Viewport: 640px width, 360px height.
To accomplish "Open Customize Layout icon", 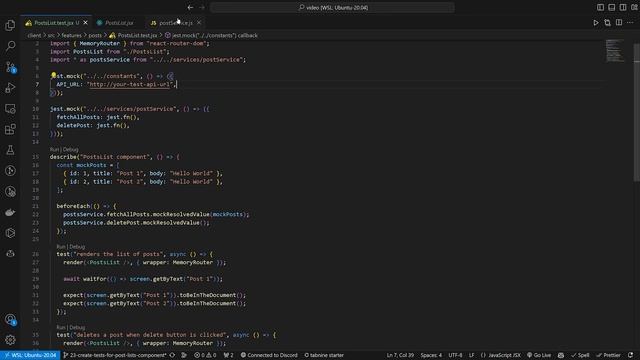I will (x=634, y=7).
